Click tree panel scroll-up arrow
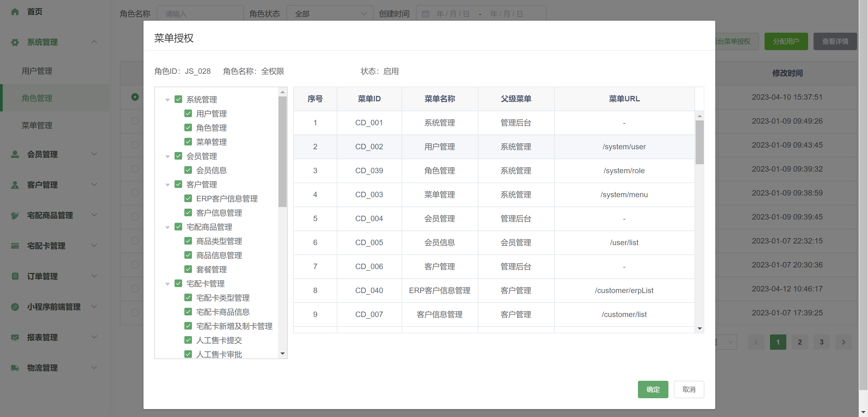Screen dimensions: 868x417 point(282,92)
